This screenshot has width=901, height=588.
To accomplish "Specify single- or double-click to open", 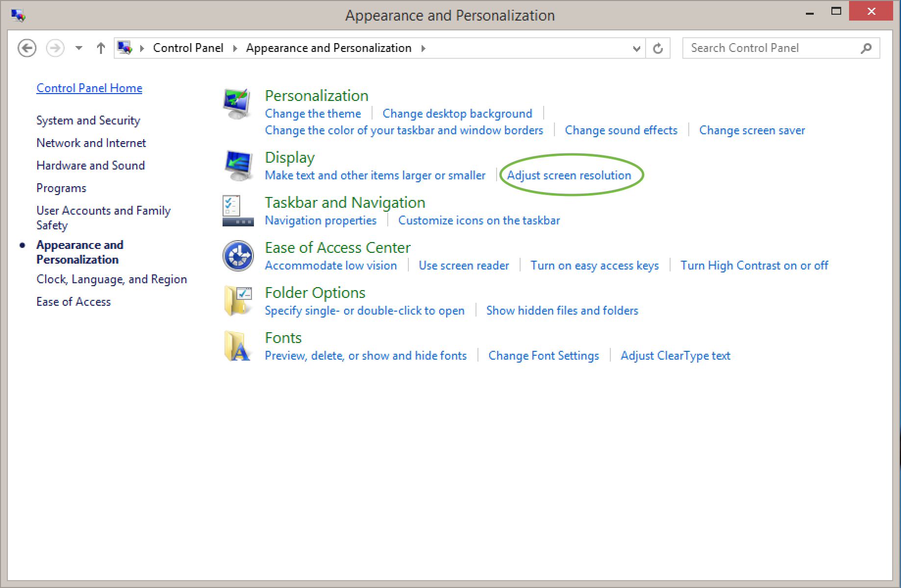I will pos(365,311).
